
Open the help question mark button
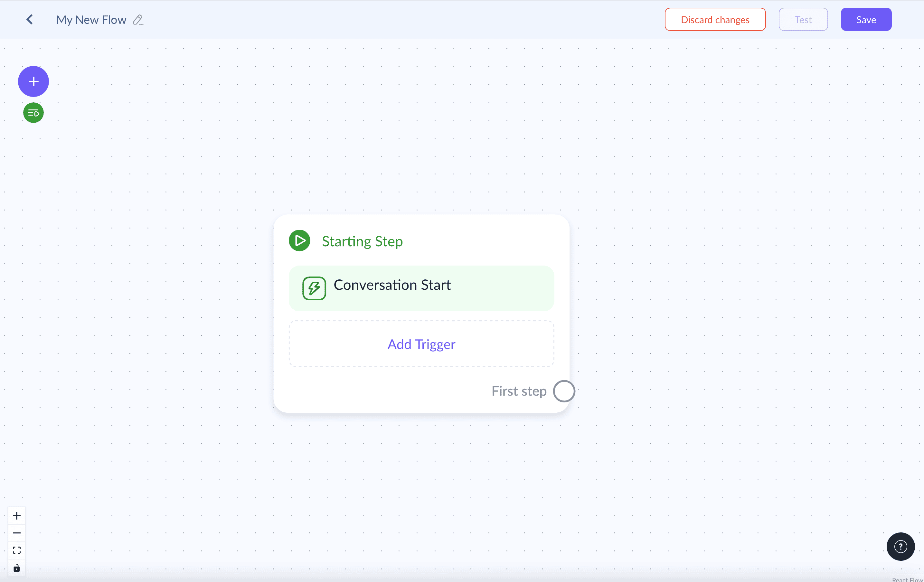pyautogui.click(x=900, y=546)
